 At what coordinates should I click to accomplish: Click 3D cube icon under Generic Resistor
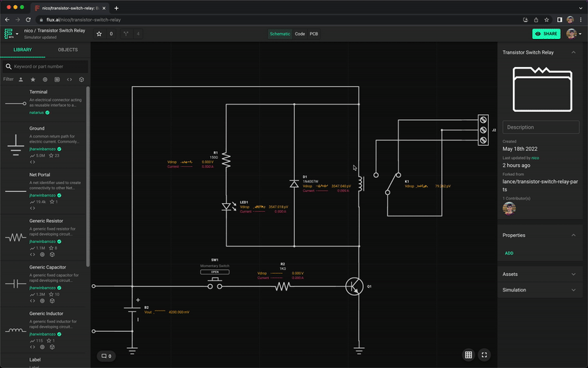click(x=52, y=255)
